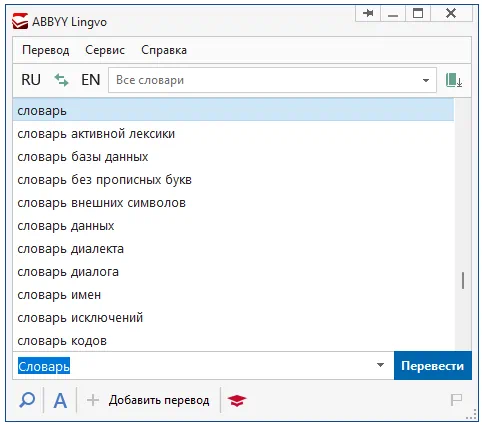Open the Справка menu
The height and width of the screenshot is (425, 482).
point(164,50)
